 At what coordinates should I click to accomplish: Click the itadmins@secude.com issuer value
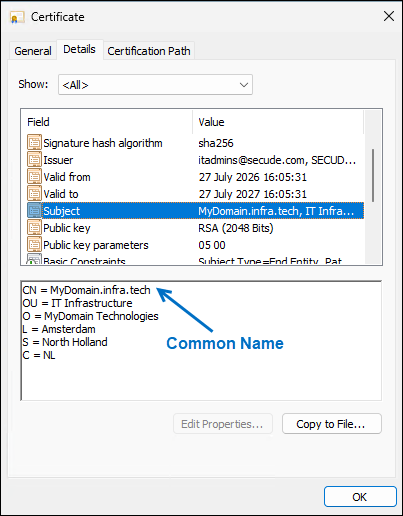(x=277, y=160)
